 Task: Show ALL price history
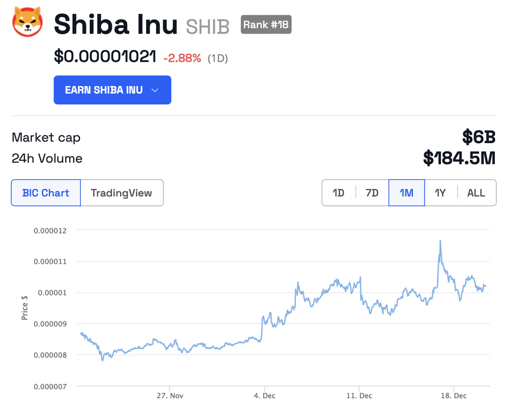pos(476,193)
